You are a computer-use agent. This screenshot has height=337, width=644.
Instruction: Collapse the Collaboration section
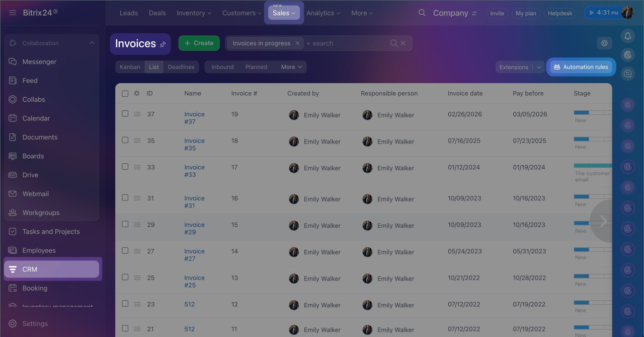point(92,43)
